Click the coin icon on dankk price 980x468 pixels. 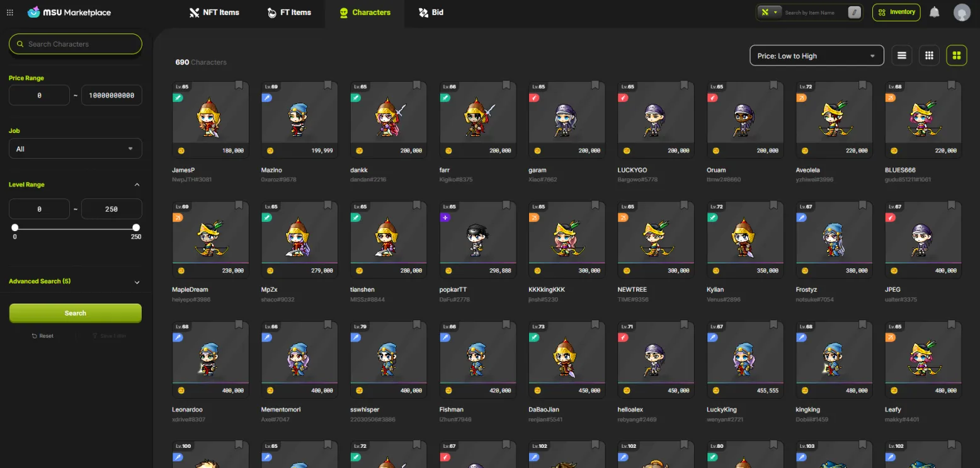(x=359, y=151)
